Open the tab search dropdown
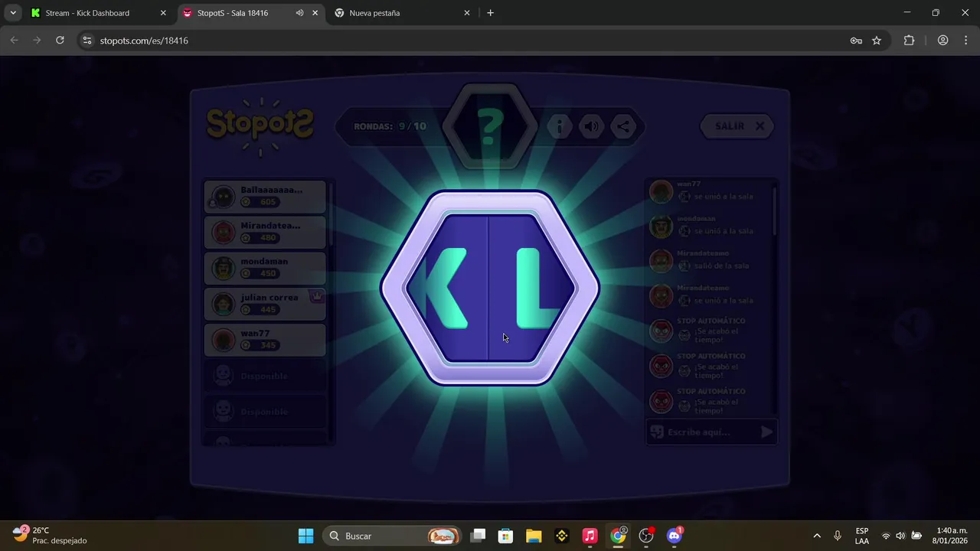 click(12, 13)
